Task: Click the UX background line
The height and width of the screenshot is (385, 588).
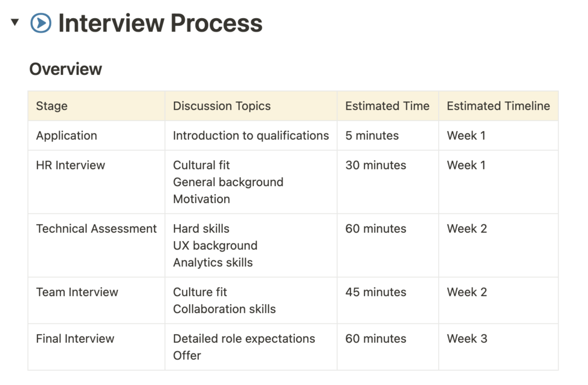Action: (x=215, y=246)
